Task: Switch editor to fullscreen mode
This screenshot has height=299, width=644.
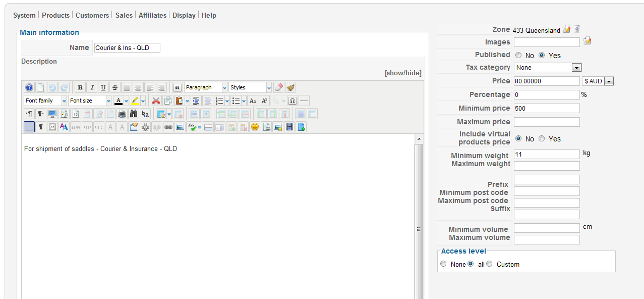Action: 52,114
